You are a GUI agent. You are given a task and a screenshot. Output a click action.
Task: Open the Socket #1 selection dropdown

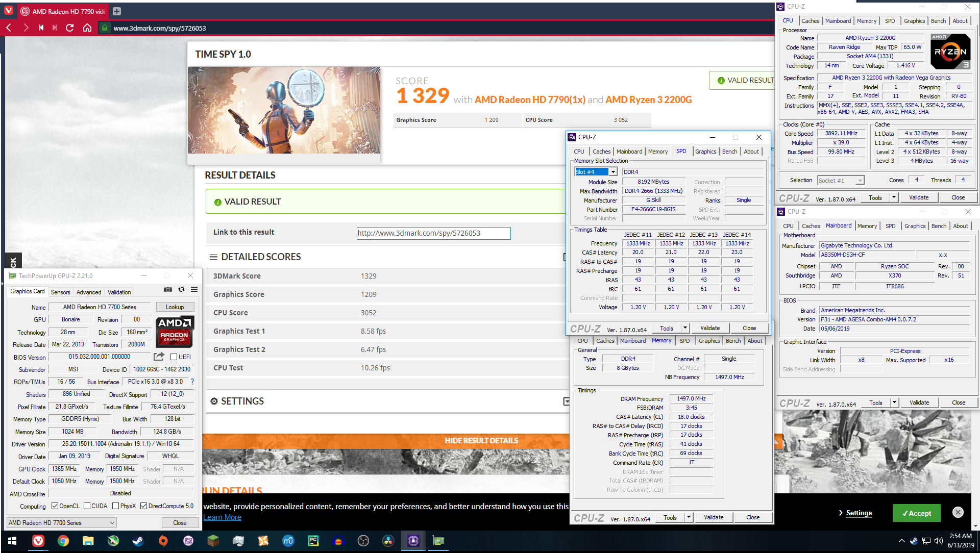840,180
